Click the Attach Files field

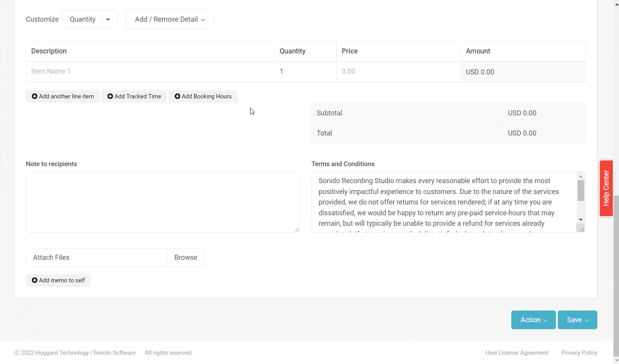96,258
